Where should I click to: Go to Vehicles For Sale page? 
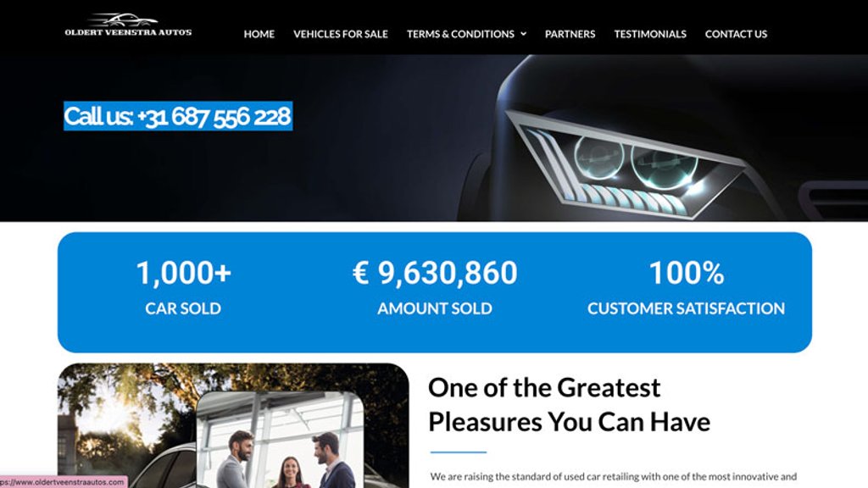341,34
